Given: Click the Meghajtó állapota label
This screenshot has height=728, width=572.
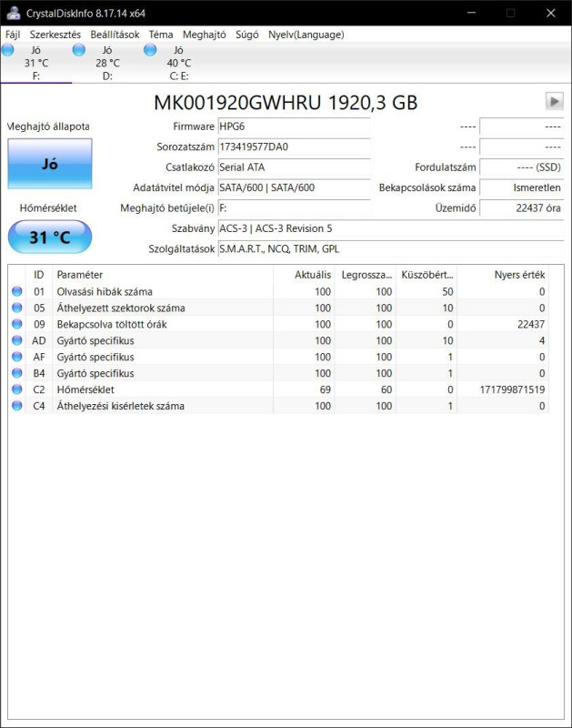Looking at the screenshot, I should (x=49, y=126).
